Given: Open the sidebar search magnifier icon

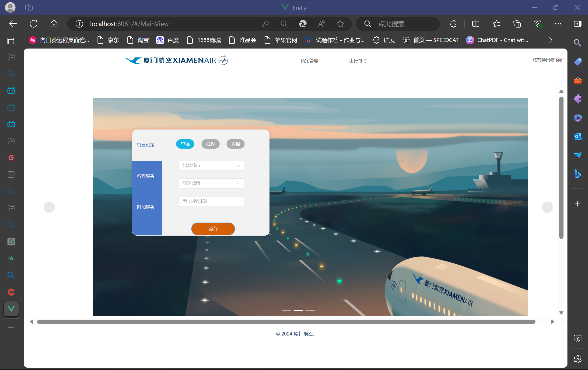Looking at the screenshot, I should [x=577, y=42].
